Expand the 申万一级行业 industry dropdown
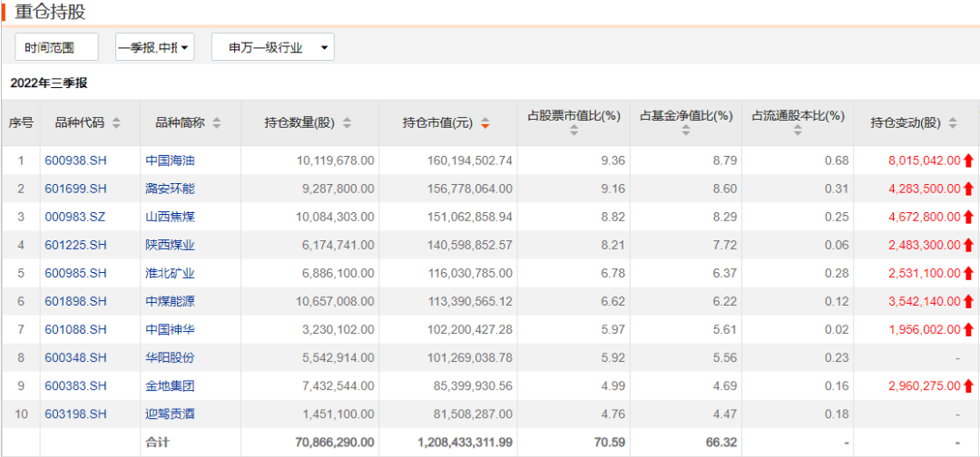Image resolution: width=980 pixels, height=457 pixels. [x=272, y=47]
